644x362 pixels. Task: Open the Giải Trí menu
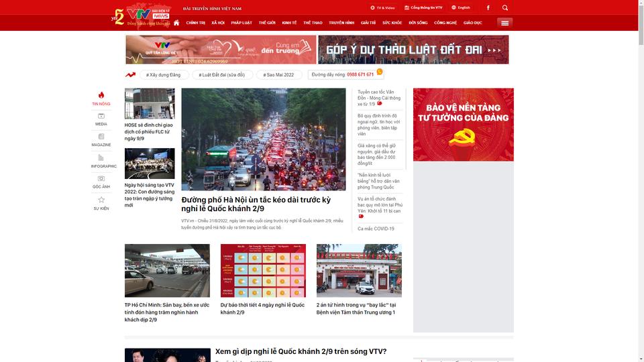[368, 23]
